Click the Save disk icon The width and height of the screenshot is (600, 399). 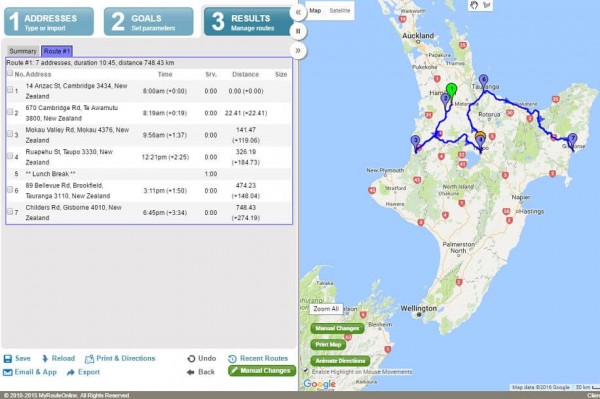pos(8,358)
